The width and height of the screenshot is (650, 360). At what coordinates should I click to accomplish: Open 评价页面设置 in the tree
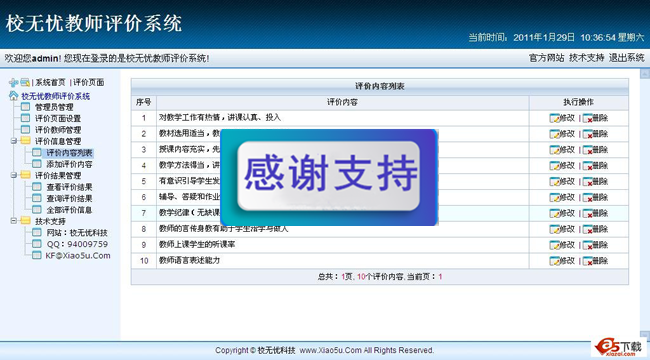coord(58,119)
